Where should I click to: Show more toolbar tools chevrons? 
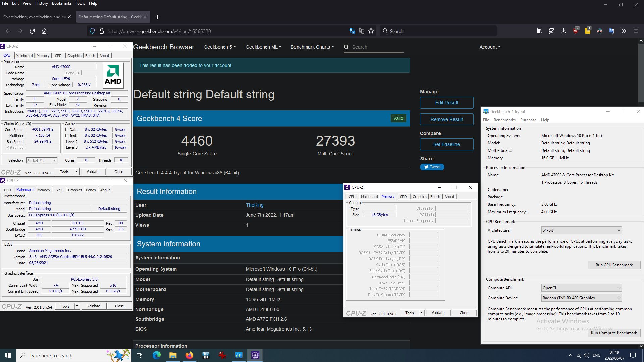coord(624,31)
